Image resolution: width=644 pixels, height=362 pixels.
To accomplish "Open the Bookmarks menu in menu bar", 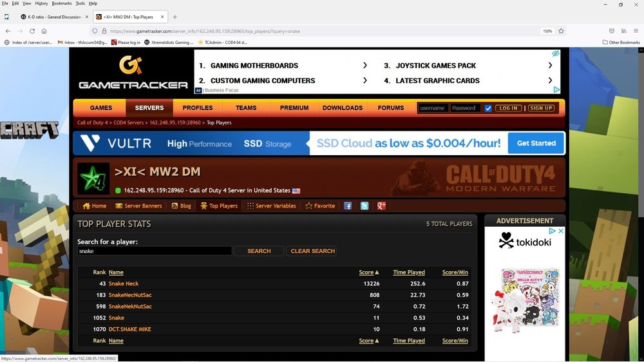I will pyautogui.click(x=62, y=3).
